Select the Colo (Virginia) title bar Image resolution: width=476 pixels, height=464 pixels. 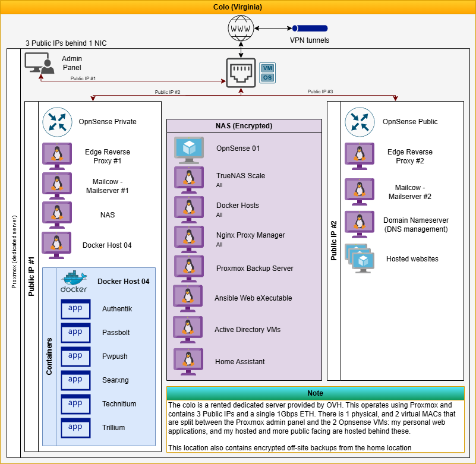pos(238,7)
